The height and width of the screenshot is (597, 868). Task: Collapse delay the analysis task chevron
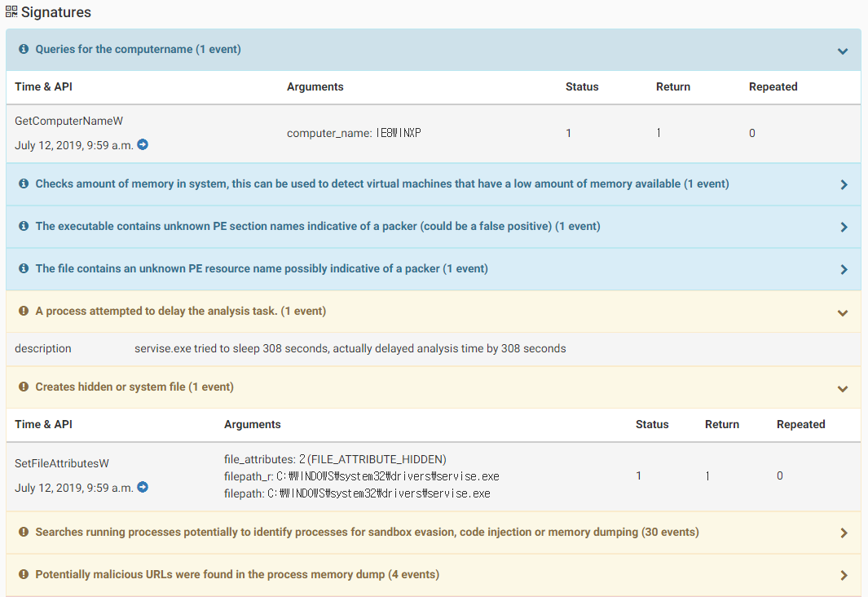coord(843,313)
